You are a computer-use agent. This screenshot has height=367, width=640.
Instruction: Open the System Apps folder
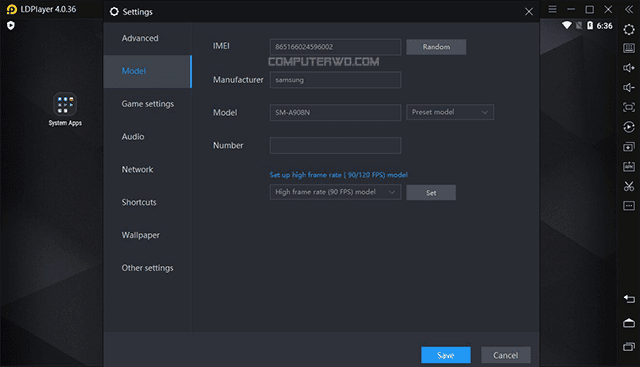65,109
